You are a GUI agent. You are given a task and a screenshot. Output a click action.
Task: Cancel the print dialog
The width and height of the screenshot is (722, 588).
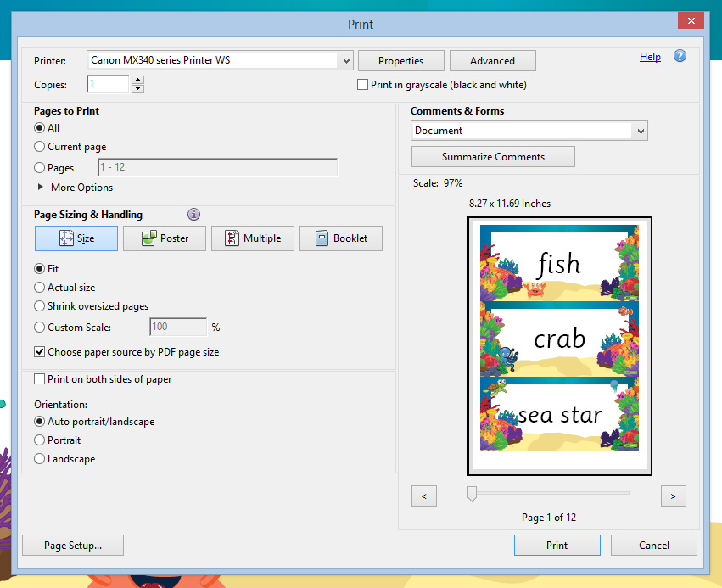(x=654, y=546)
